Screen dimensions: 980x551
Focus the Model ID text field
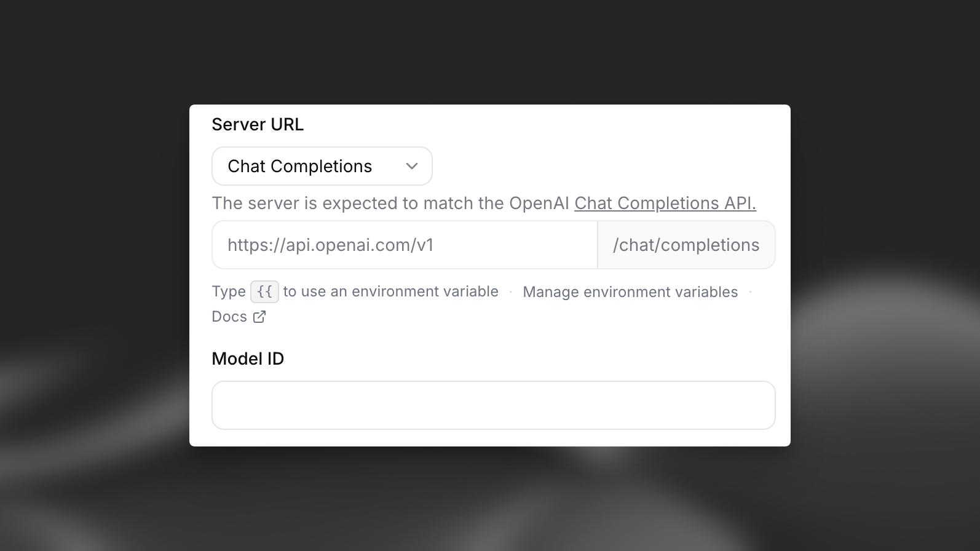click(x=493, y=405)
